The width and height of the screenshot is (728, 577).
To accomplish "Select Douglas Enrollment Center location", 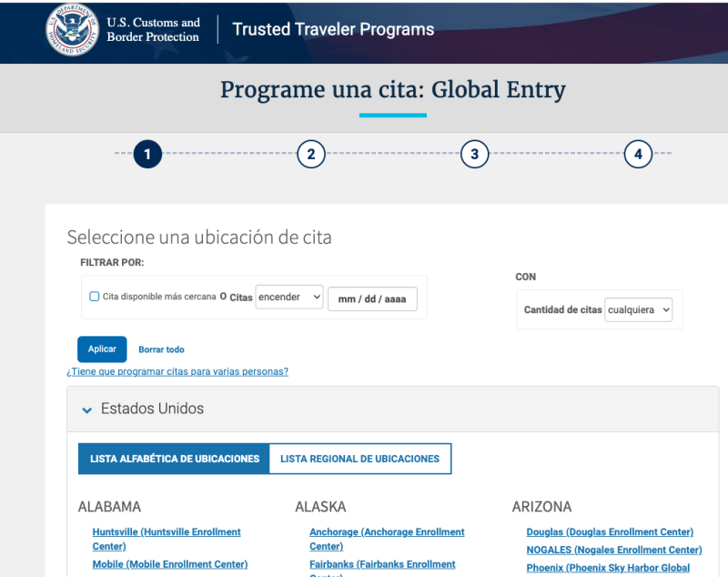I will (x=610, y=532).
